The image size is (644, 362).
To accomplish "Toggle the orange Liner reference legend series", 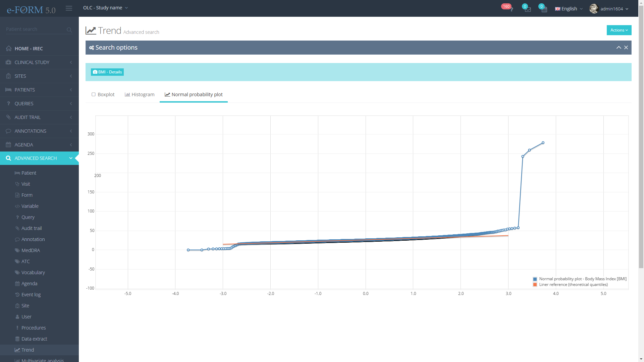I will (x=535, y=285).
